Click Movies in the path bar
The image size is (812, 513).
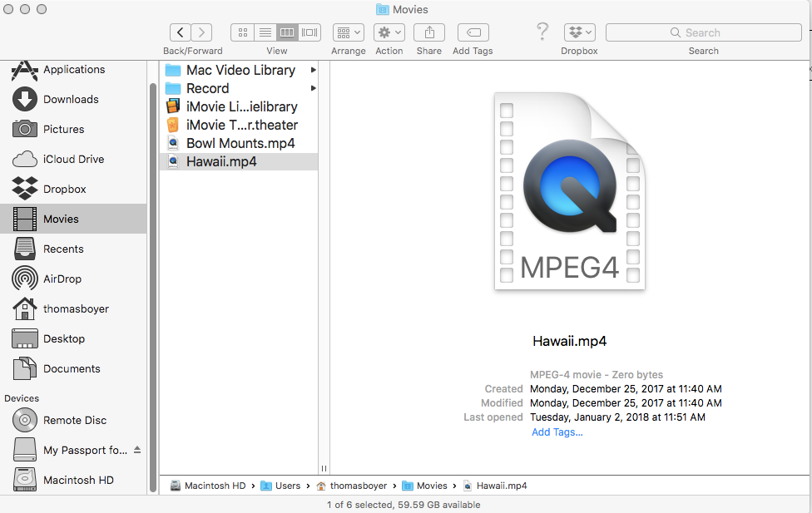(x=424, y=486)
